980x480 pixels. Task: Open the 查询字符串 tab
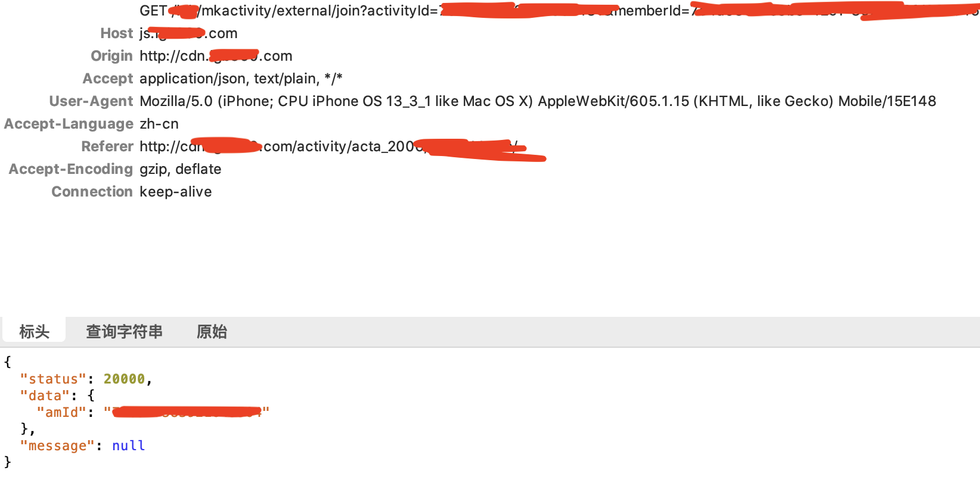(x=124, y=331)
